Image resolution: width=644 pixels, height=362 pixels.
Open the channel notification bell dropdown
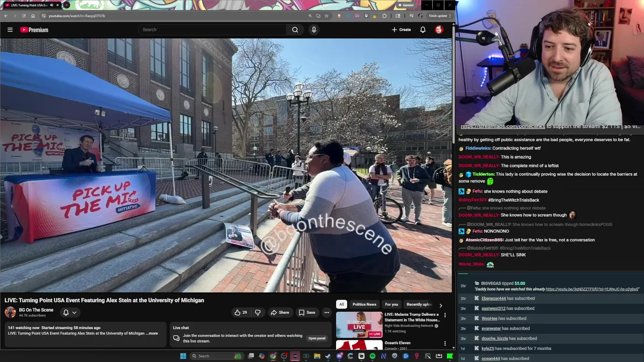[x=69, y=312]
